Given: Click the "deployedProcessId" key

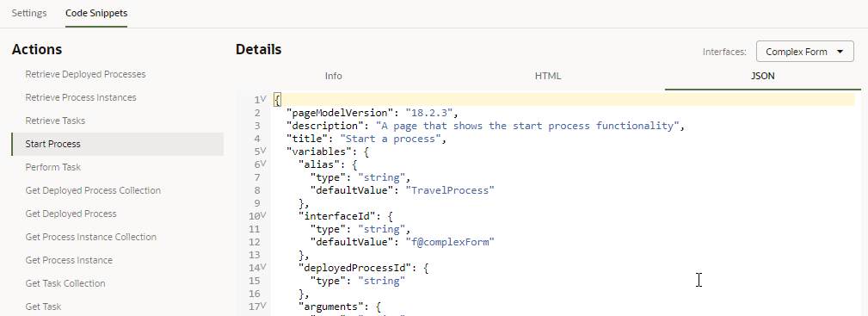Looking at the screenshot, I should (x=354, y=268).
